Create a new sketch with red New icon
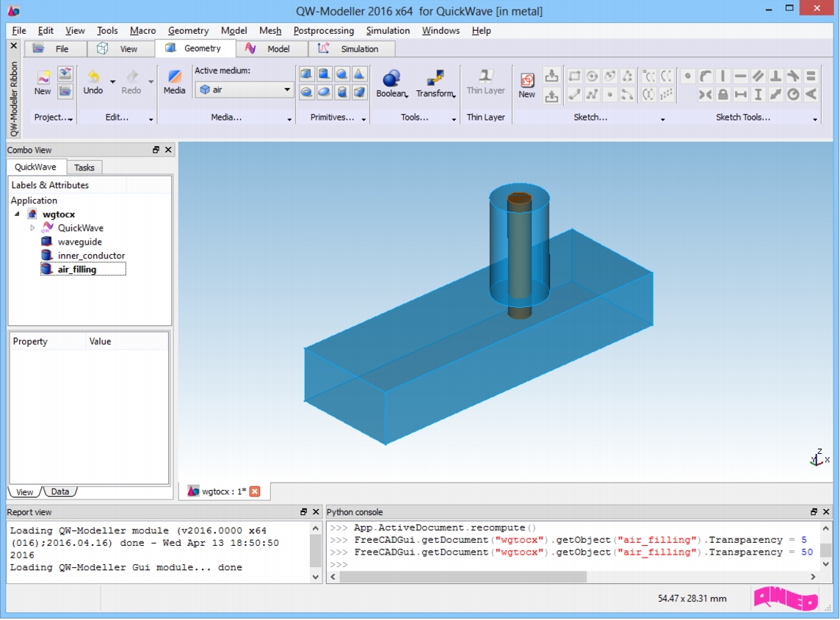This screenshot has width=840, height=620. point(526,80)
